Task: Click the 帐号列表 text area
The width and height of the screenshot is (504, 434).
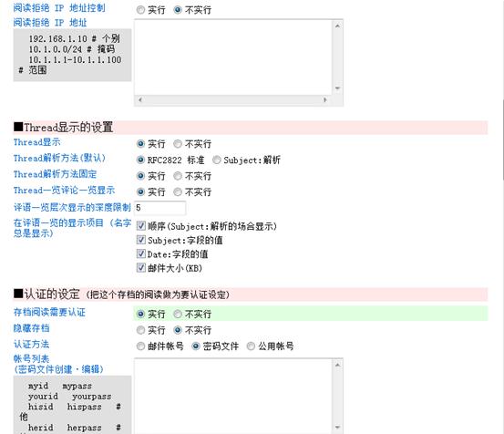Action: tap(233, 397)
